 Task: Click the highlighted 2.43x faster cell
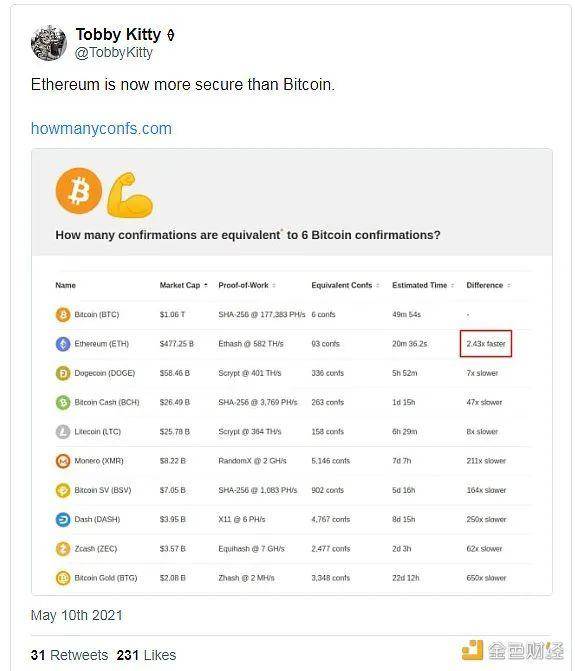486,343
